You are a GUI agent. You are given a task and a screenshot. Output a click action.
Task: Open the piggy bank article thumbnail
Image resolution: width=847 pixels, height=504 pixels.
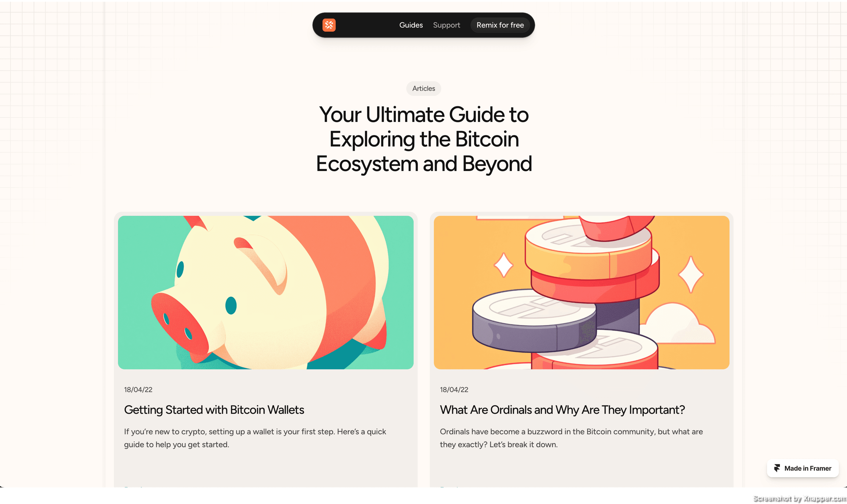266,293
